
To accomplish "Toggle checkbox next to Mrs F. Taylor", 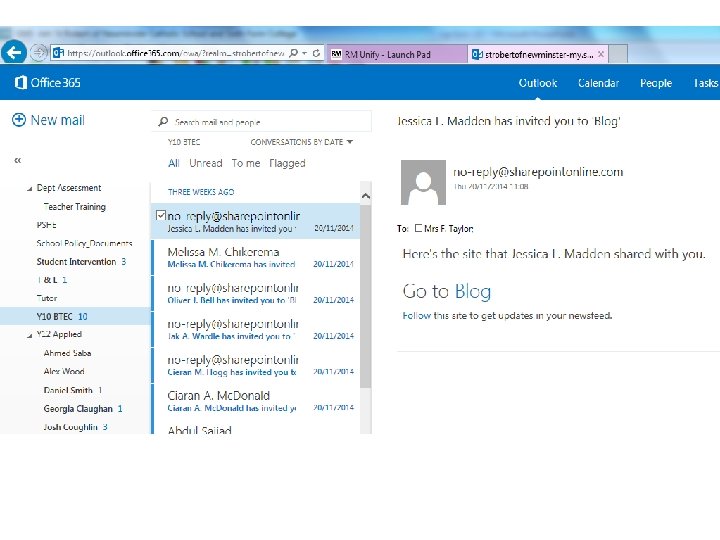I will coord(418,228).
